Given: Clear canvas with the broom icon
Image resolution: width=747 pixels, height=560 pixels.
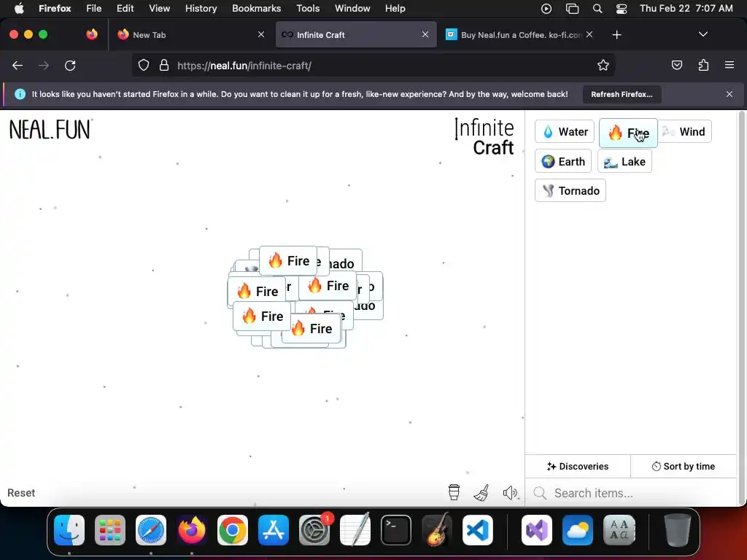Looking at the screenshot, I should pos(481,492).
